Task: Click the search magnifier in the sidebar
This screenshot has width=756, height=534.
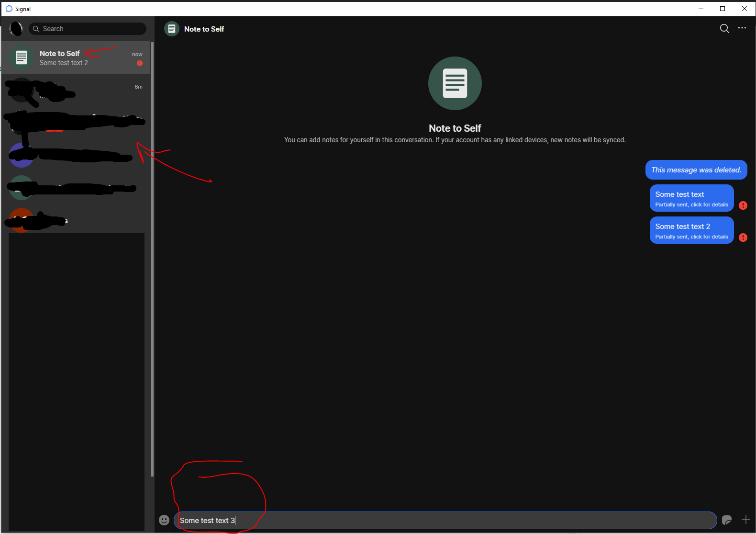Action: [x=36, y=29]
